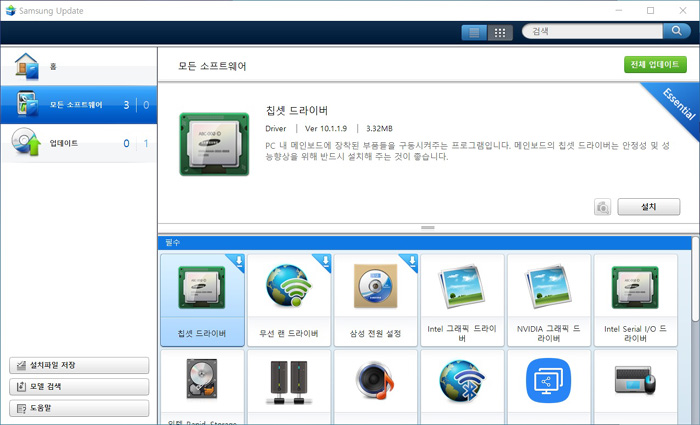Switch to list view icon

(x=474, y=32)
